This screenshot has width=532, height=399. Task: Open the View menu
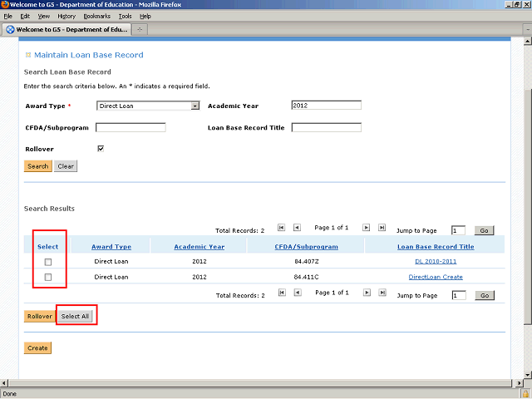(x=44, y=17)
